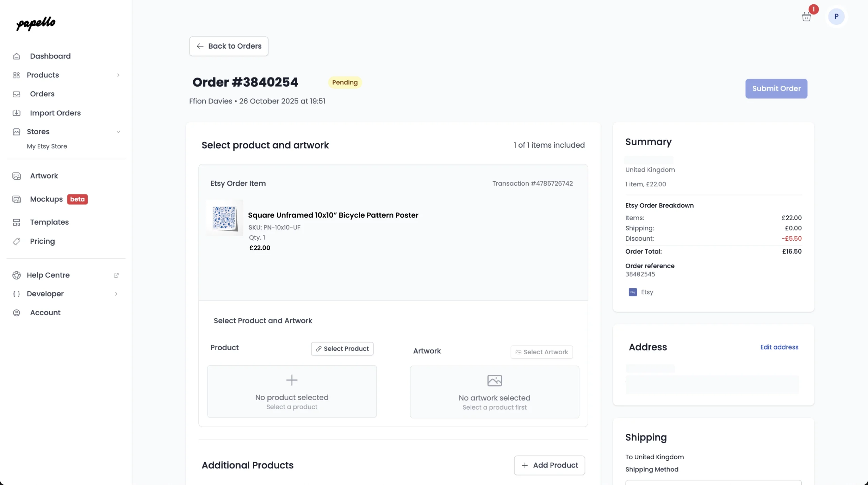Click the Import Orders download icon
The image size is (868, 485).
[x=17, y=113]
